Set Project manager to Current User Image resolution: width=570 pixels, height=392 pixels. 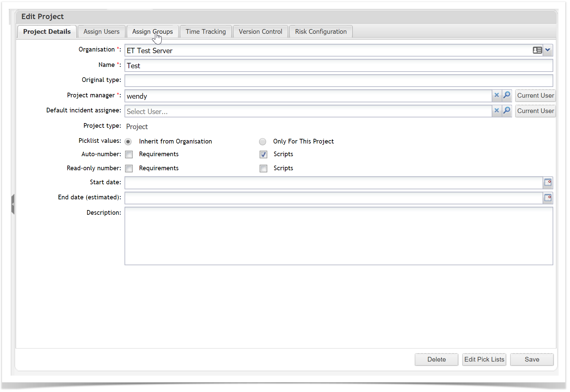click(535, 96)
